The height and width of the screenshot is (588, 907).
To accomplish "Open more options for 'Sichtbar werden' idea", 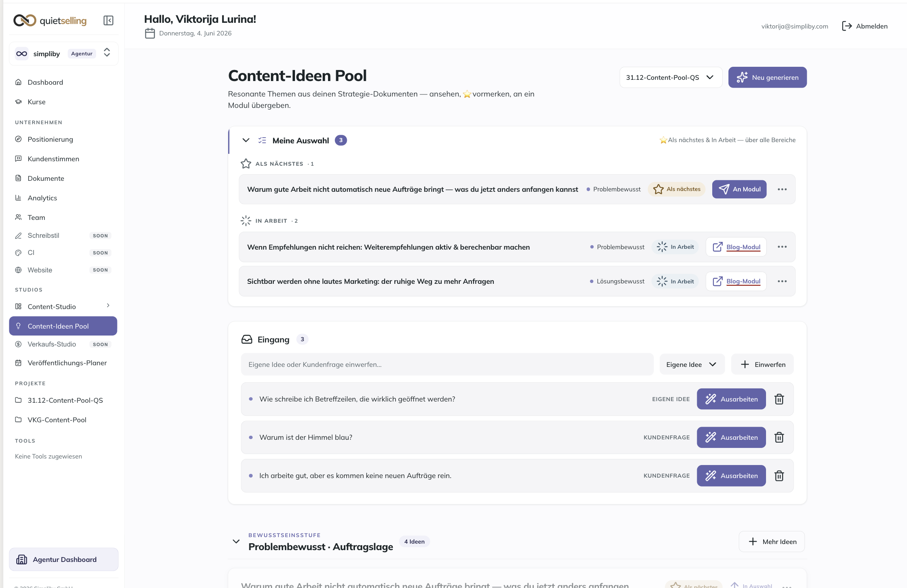I will tap(782, 281).
